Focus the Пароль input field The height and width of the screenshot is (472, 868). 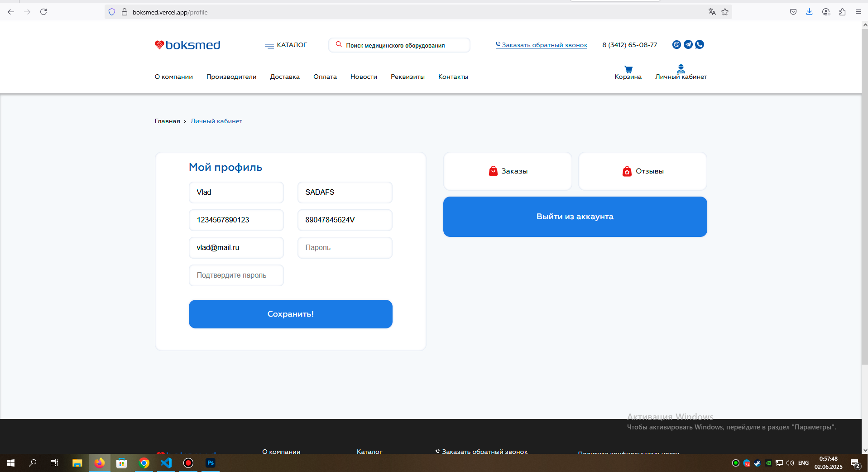(345, 248)
